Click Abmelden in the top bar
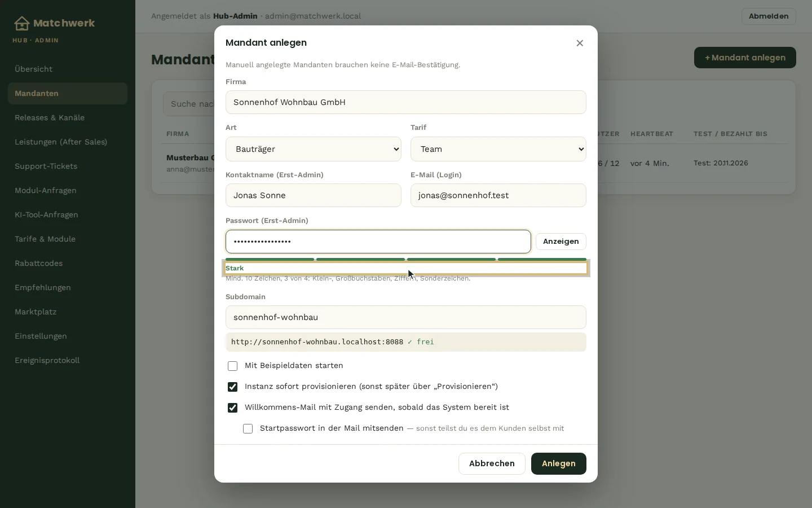 click(769, 16)
